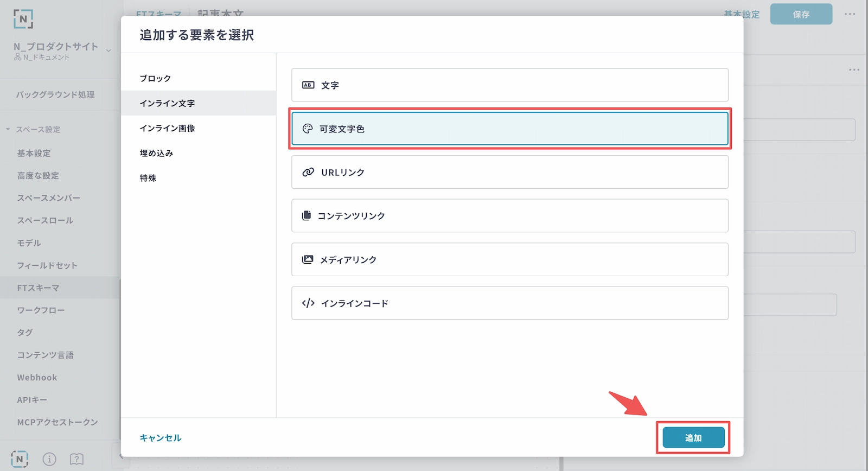
Task: Click the document icon for コンテンツリンク
Action: [x=307, y=215]
